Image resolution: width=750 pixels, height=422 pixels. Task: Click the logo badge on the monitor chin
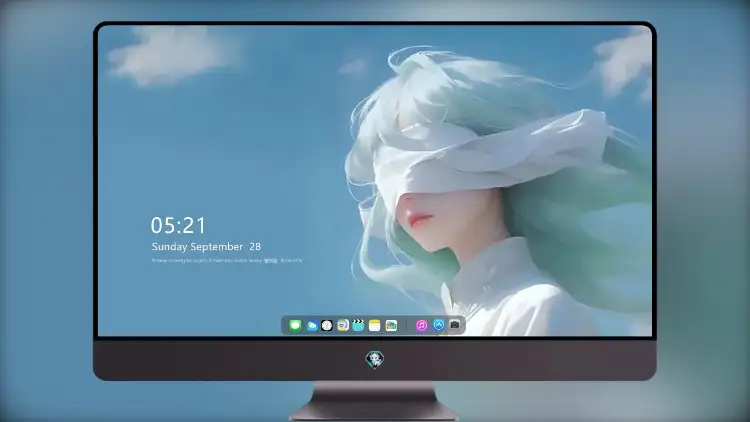click(x=375, y=359)
